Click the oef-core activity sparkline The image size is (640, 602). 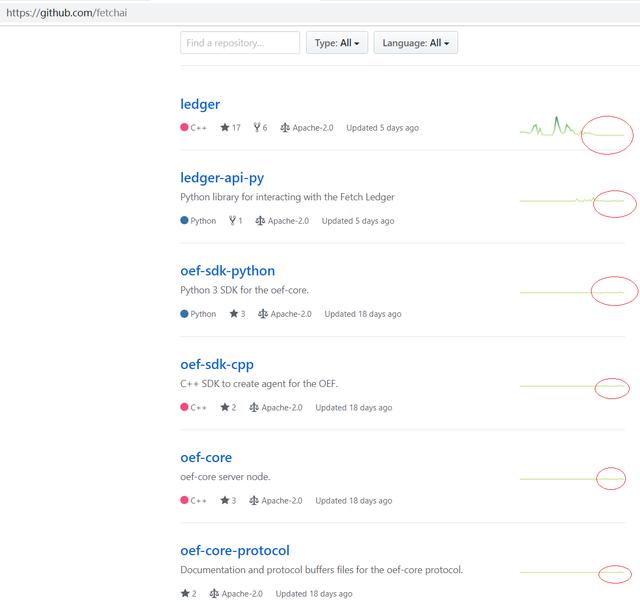click(x=572, y=479)
